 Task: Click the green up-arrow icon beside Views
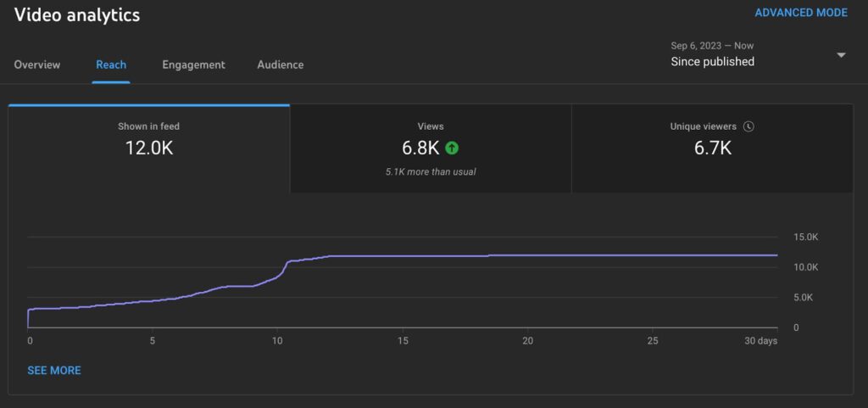[x=452, y=148]
